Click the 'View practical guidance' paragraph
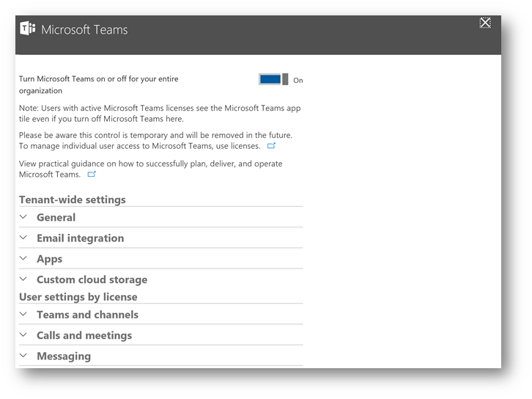Viewport: 532px width, 399px height. (151, 169)
